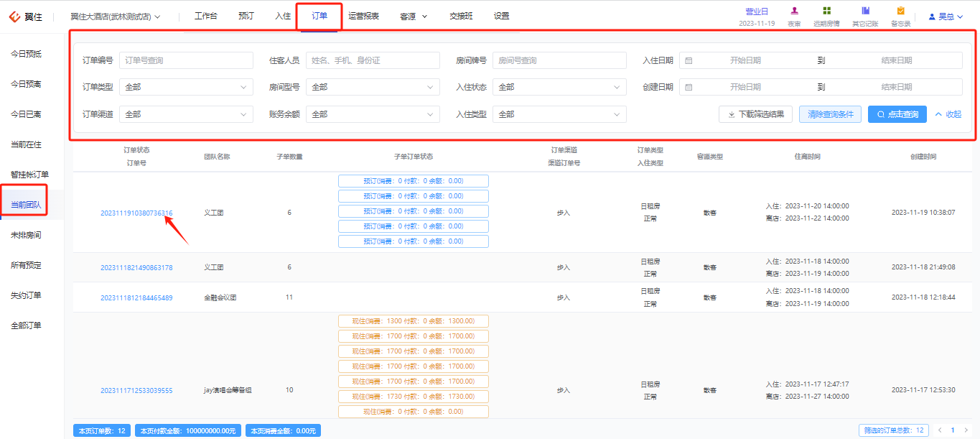This screenshot has height=439, width=980.
Task: Collapse filters with the 收起 toggle
Action: point(948,114)
